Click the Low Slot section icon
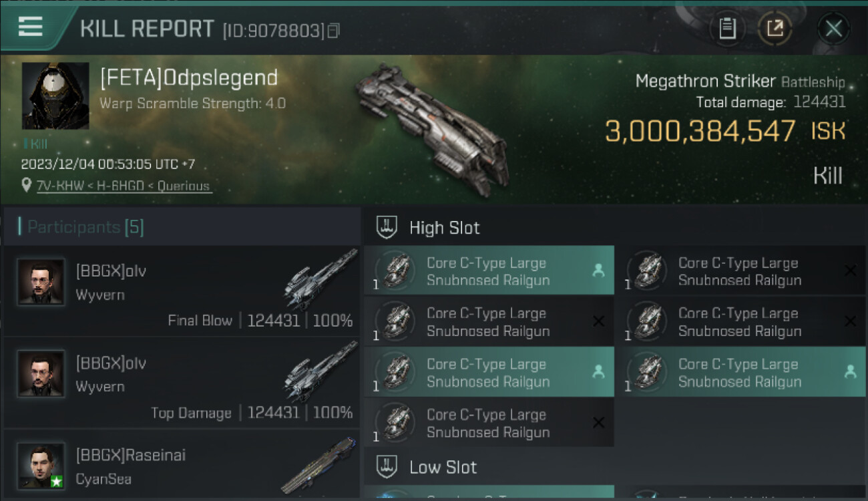Screen dimensions: 868x501 click(387, 466)
